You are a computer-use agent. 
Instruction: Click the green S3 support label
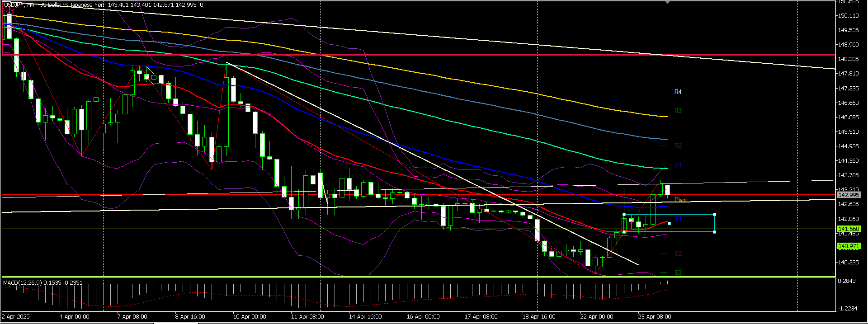pos(678,272)
